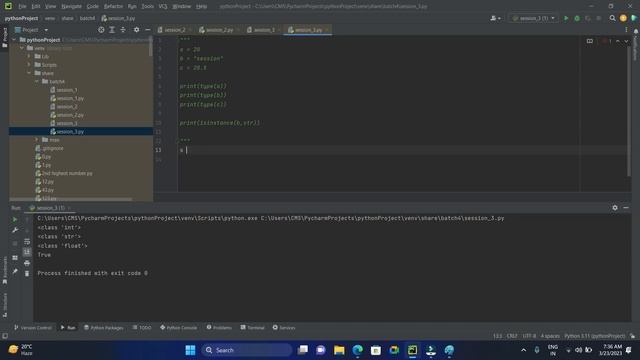Open the Problems tool window
The image size is (640, 360).
(219, 327)
